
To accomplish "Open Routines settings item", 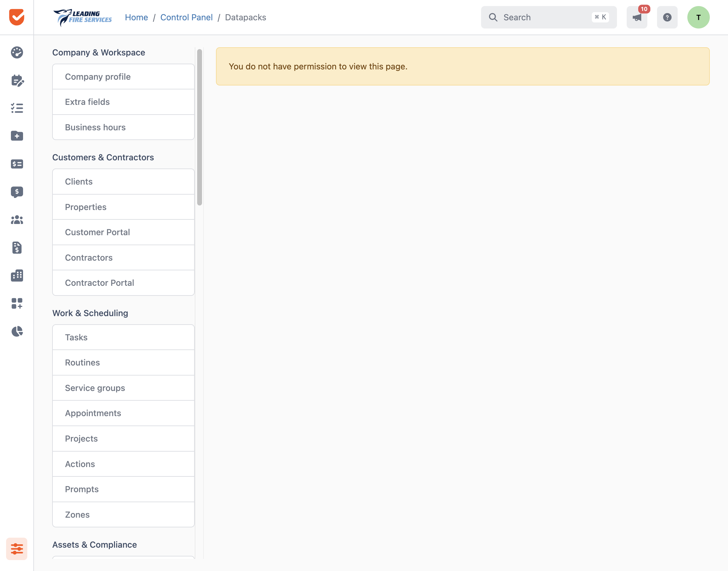I will coord(123,362).
